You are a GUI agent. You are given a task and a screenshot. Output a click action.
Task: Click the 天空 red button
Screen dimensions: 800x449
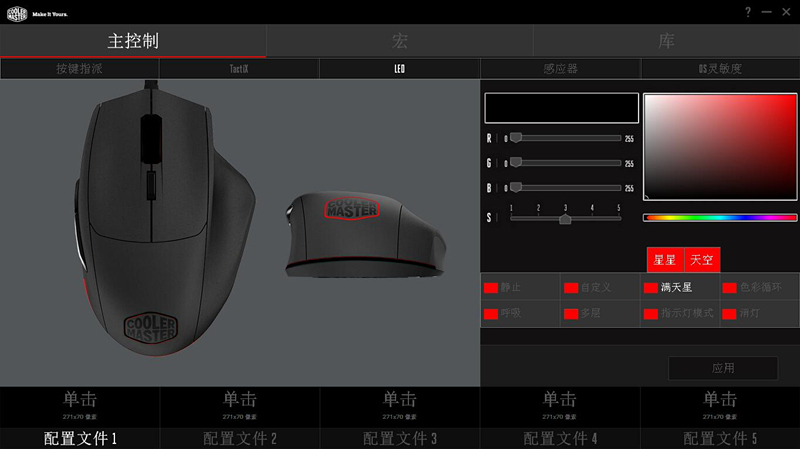tap(702, 260)
